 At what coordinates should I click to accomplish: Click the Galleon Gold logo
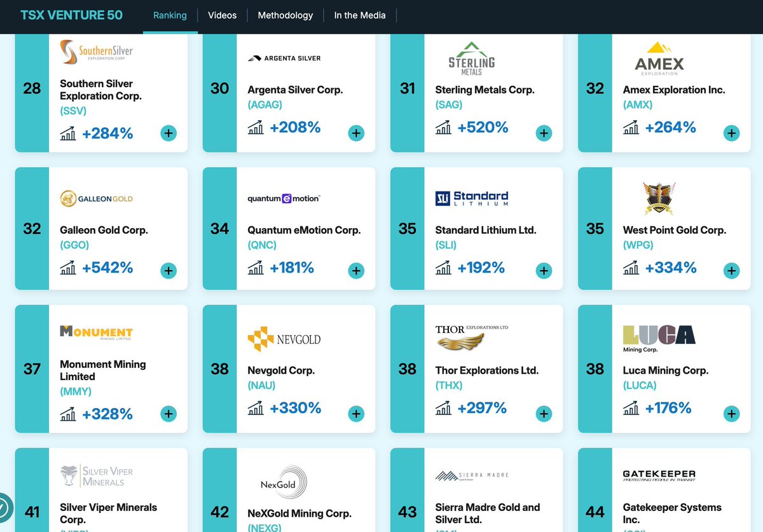coord(96,199)
